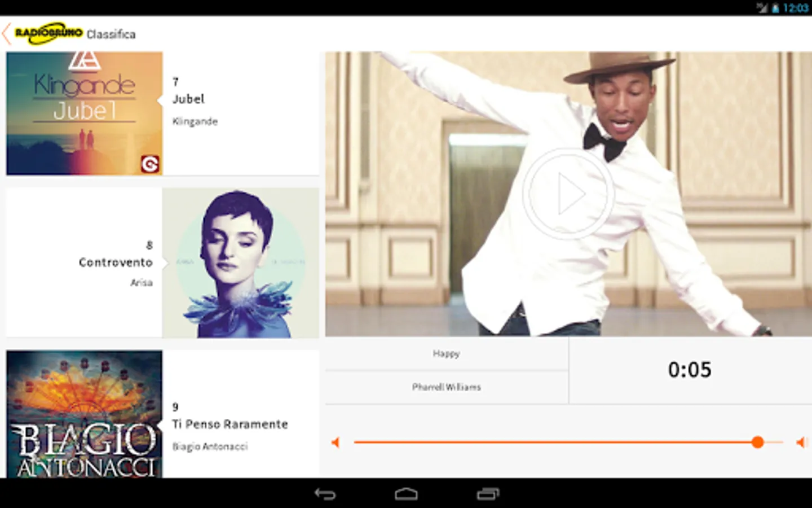Open the Klingande Jubel album cover

(x=85, y=113)
